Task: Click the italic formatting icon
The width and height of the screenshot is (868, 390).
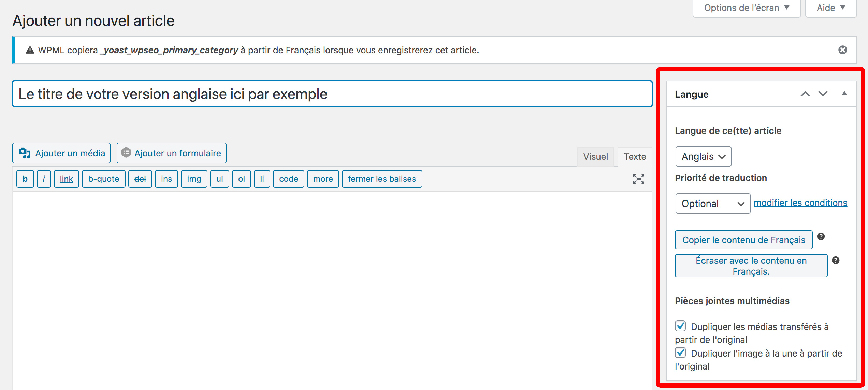Action: point(43,178)
